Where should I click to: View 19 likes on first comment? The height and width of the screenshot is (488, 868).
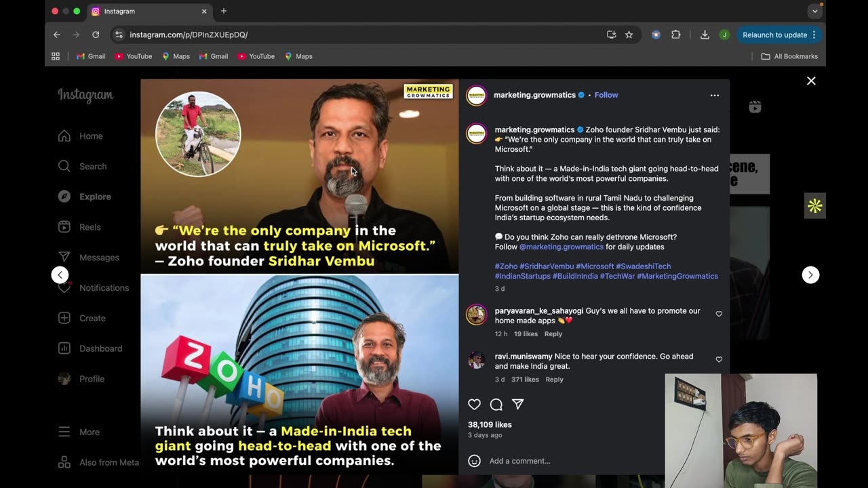[526, 334]
